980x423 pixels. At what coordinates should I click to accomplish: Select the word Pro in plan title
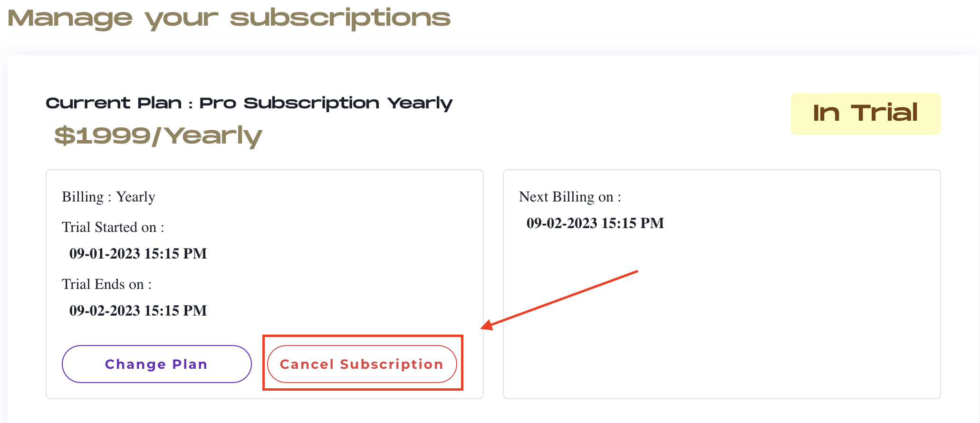click(x=218, y=103)
